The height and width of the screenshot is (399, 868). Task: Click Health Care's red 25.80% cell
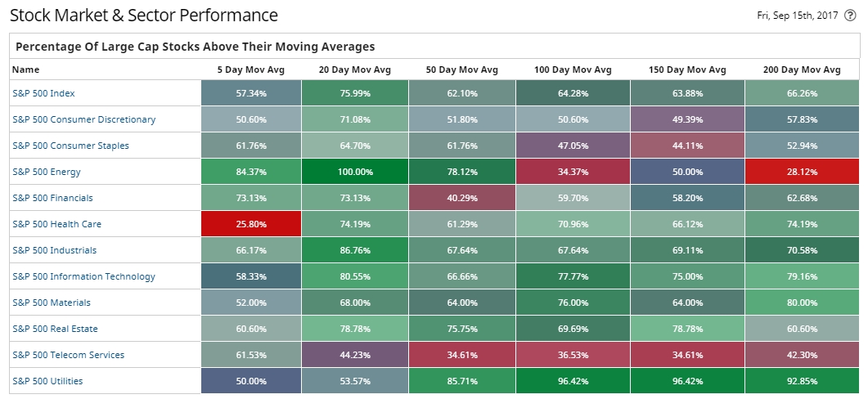point(251,224)
